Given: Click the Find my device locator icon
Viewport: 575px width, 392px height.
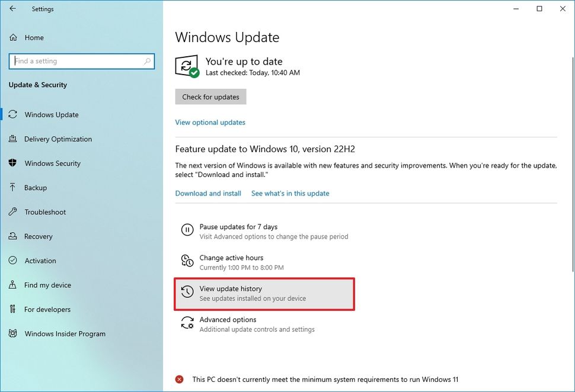Looking at the screenshot, I should tap(12, 285).
